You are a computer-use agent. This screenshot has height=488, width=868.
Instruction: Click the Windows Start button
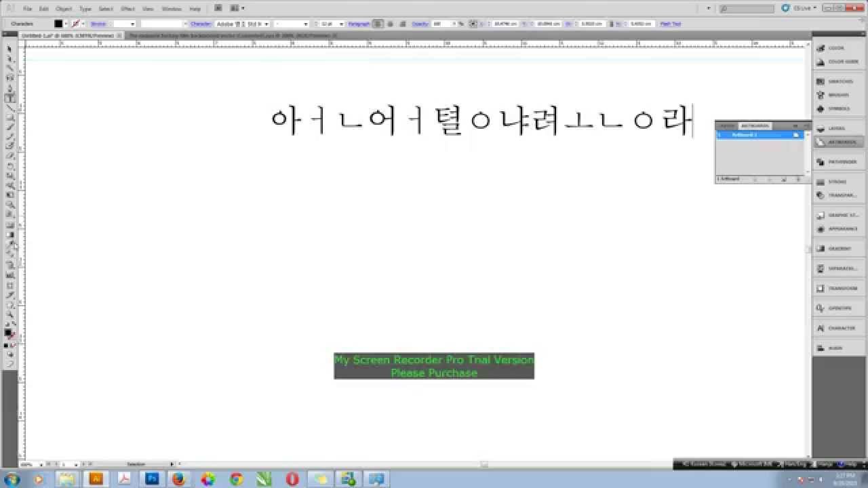pyautogui.click(x=12, y=479)
